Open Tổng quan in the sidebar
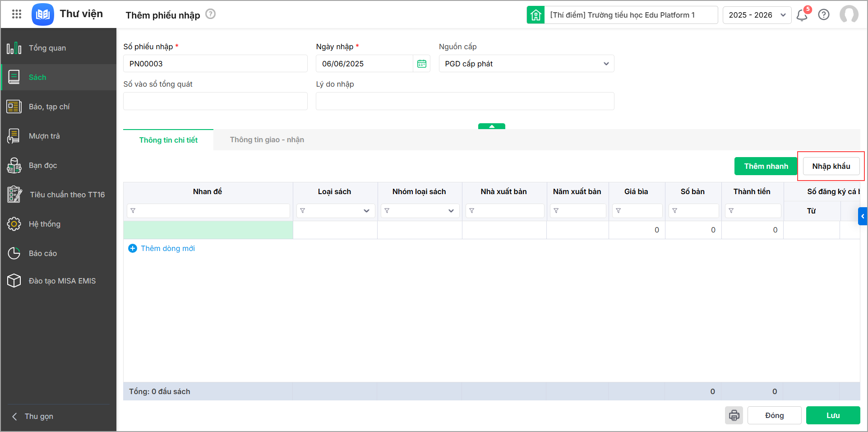 pos(59,48)
